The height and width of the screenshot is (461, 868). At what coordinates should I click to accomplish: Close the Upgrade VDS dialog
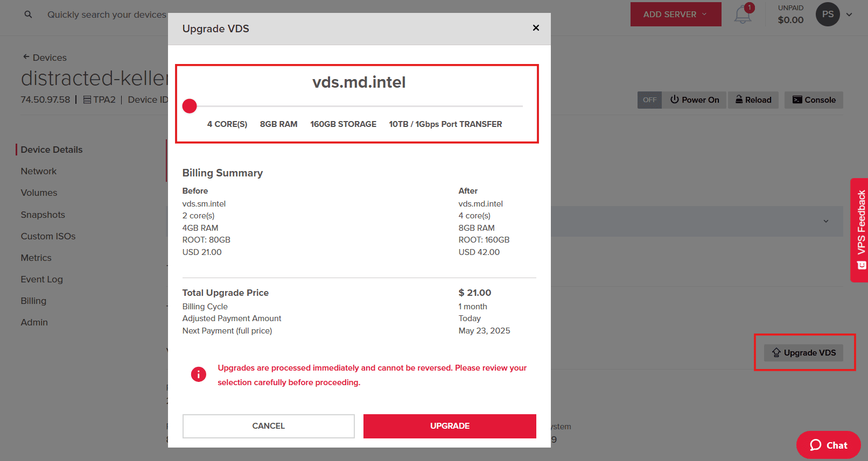click(x=536, y=28)
